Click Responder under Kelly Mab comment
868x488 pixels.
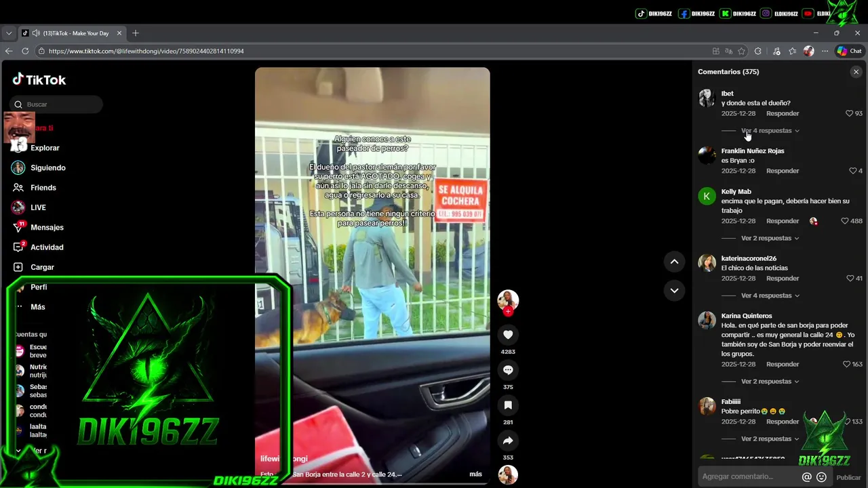pyautogui.click(x=783, y=221)
